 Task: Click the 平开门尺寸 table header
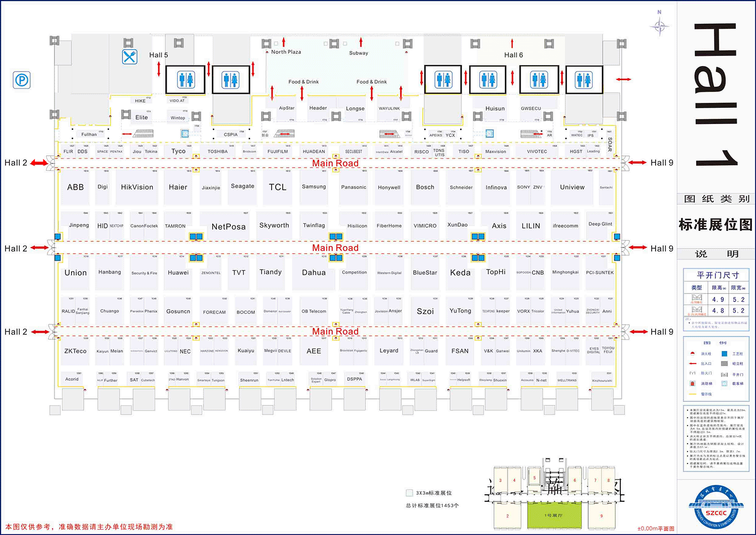click(x=717, y=275)
